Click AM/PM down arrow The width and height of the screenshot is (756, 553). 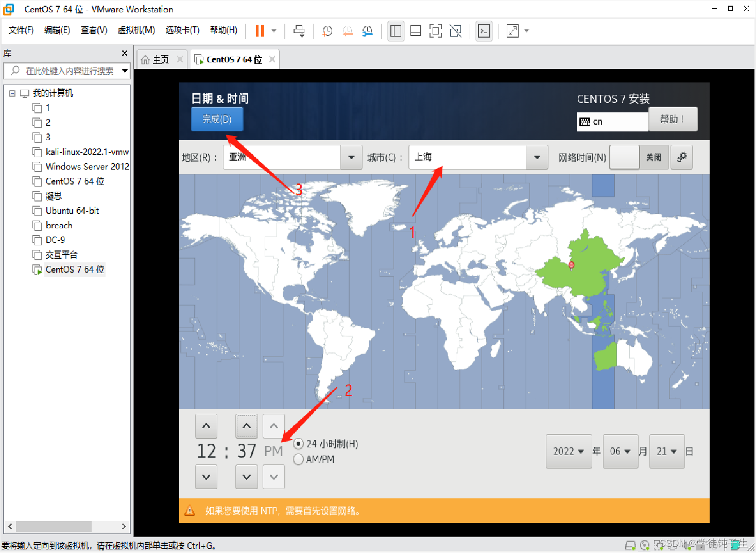pos(274,477)
